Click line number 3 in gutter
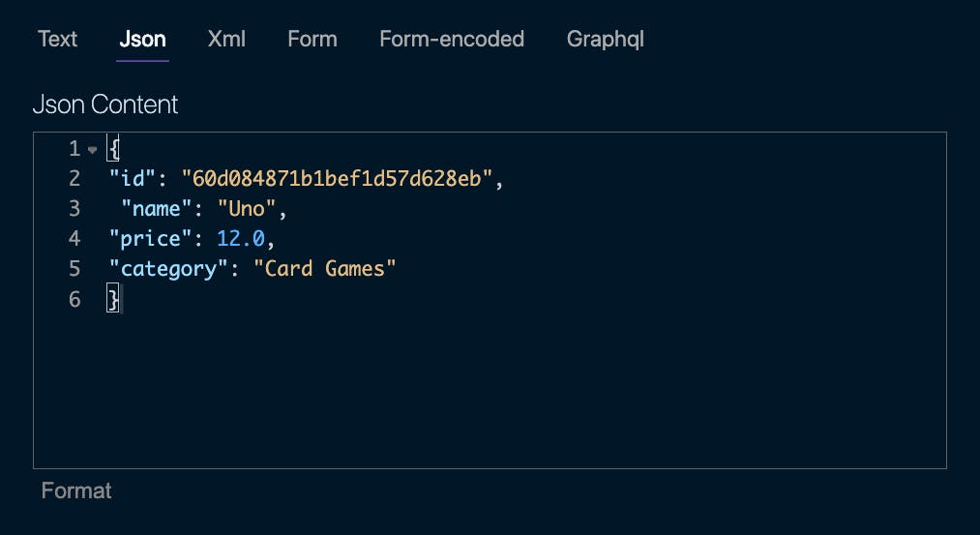Image resolution: width=980 pixels, height=535 pixels. pos(75,209)
